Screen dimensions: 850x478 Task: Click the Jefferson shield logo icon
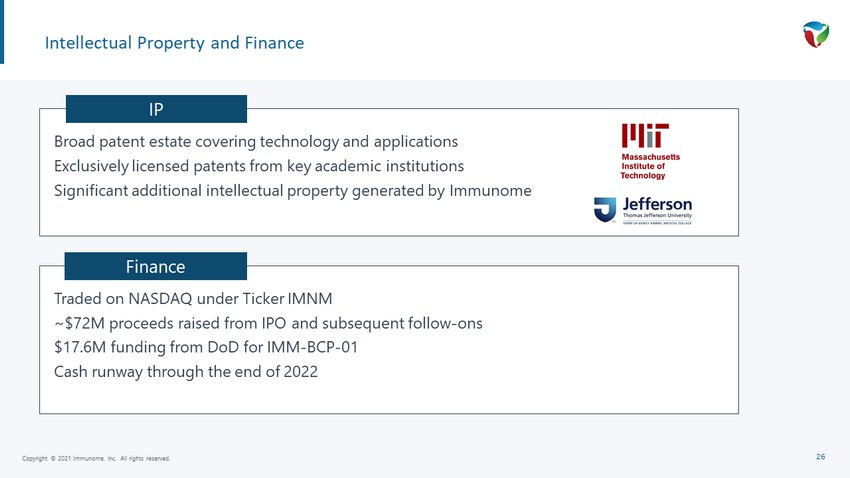[x=605, y=210]
